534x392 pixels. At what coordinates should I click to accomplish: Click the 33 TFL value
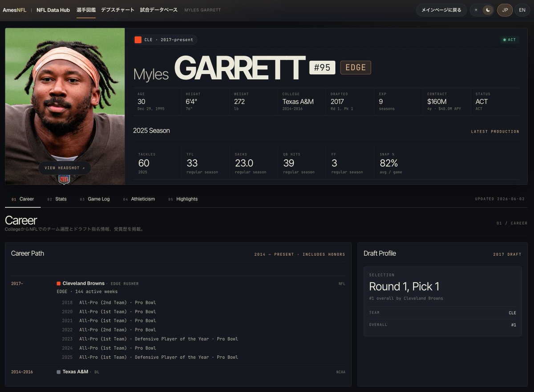[192, 163]
